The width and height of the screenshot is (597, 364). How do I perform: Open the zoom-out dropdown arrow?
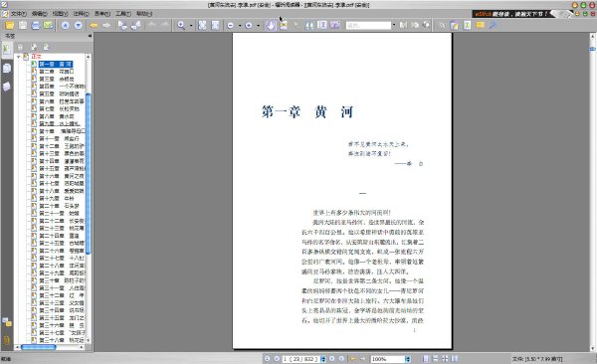[240, 26]
